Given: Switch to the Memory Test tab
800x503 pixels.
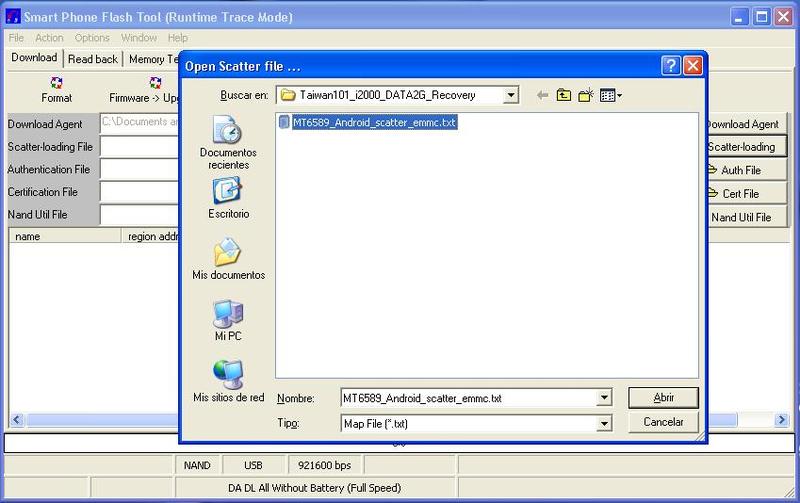Looking at the screenshot, I should click(153, 59).
